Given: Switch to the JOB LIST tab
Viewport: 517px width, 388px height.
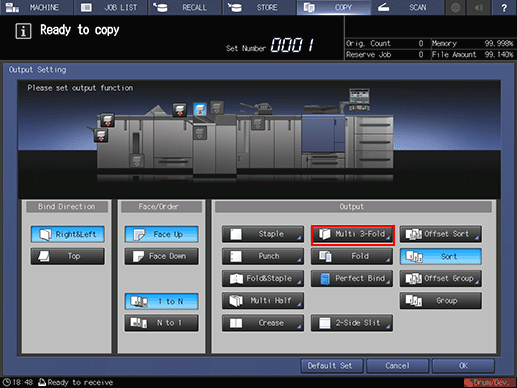Looking at the screenshot, I should (x=110, y=7).
